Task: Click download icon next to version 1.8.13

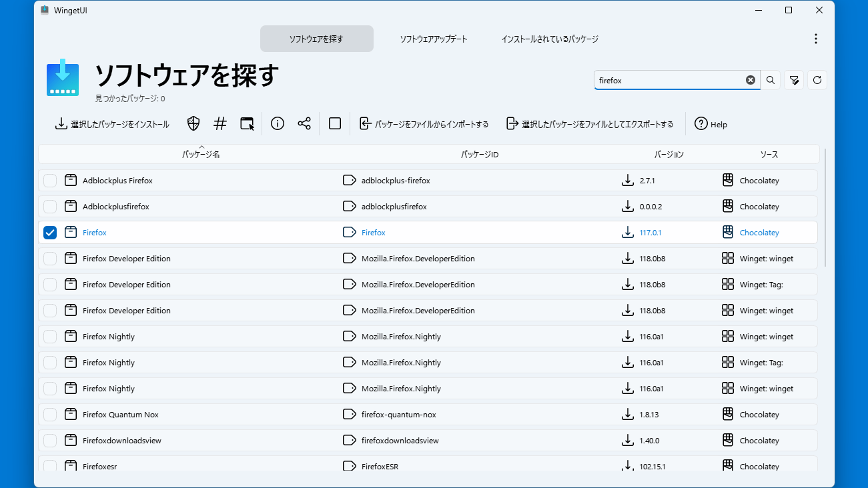Action: (627, 414)
